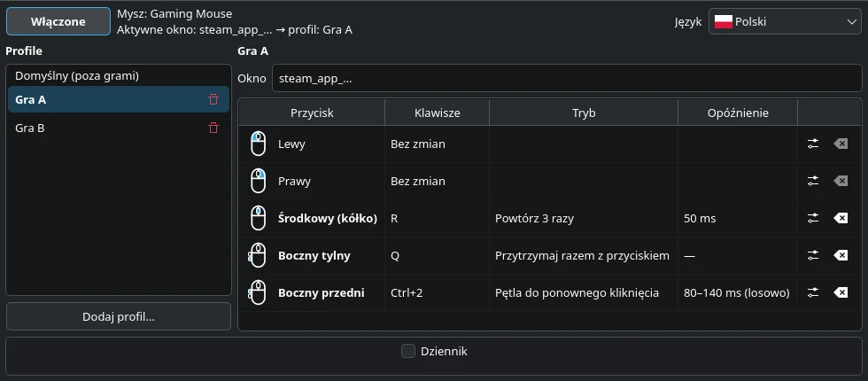Click the middle wheel mouse icon

point(258,218)
